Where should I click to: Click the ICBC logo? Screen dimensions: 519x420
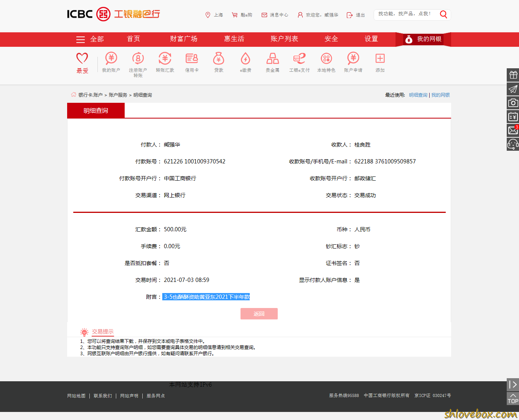pos(114,14)
